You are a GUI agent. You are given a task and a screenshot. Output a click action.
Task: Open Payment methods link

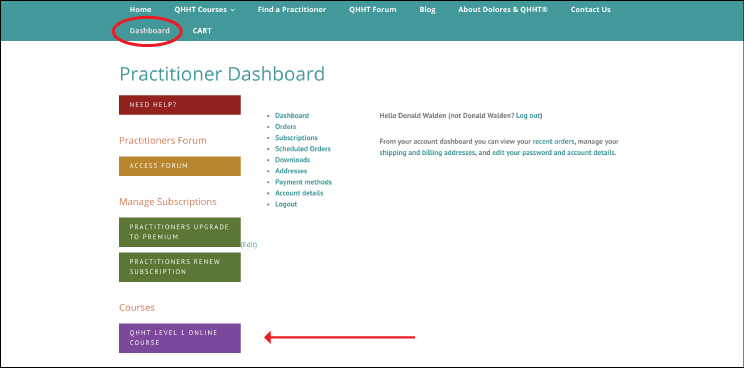point(303,182)
